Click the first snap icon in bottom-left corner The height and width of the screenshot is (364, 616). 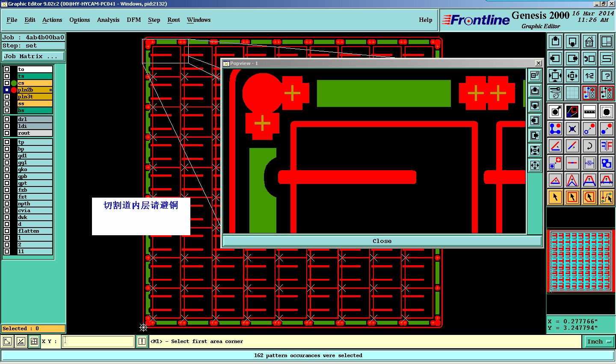click(x=7, y=341)
